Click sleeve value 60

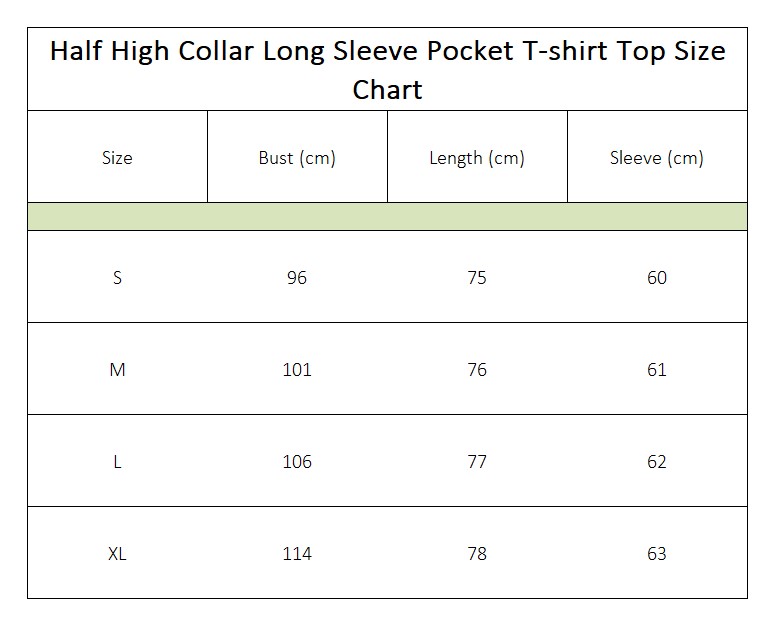(657, 277)
